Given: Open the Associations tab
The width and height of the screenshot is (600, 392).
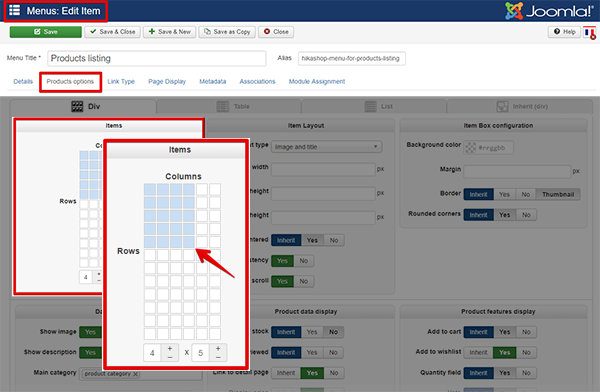Looking at the screenshot, I should click(x=257, y=82).
